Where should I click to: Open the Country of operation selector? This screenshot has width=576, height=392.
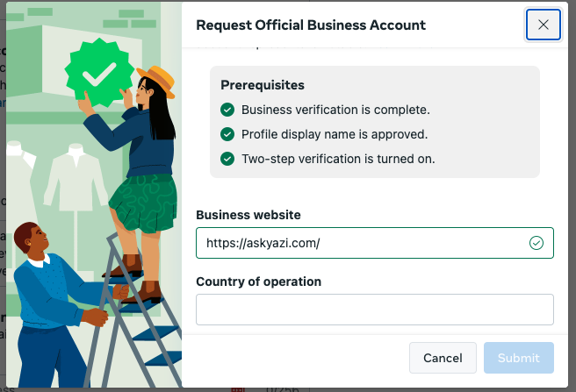(375, 310)
